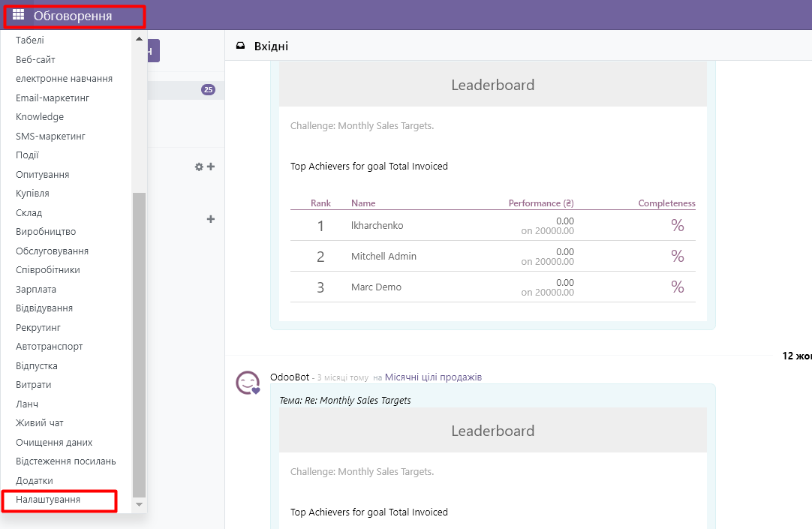This screenshot has height=529, width=812.
Task: Click the Обговорення title in top bar
Action: coord(73,16)
